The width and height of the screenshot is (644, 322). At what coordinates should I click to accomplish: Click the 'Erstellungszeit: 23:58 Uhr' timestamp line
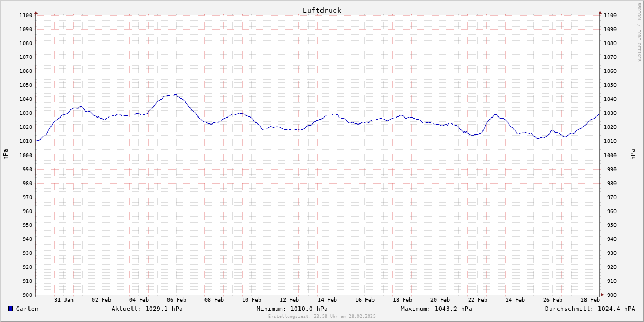322,317
